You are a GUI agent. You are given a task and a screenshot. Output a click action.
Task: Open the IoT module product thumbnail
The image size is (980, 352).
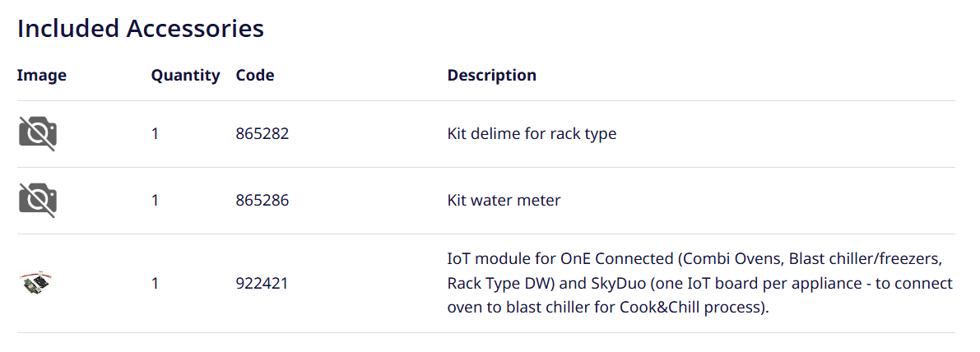coord(35,283)
